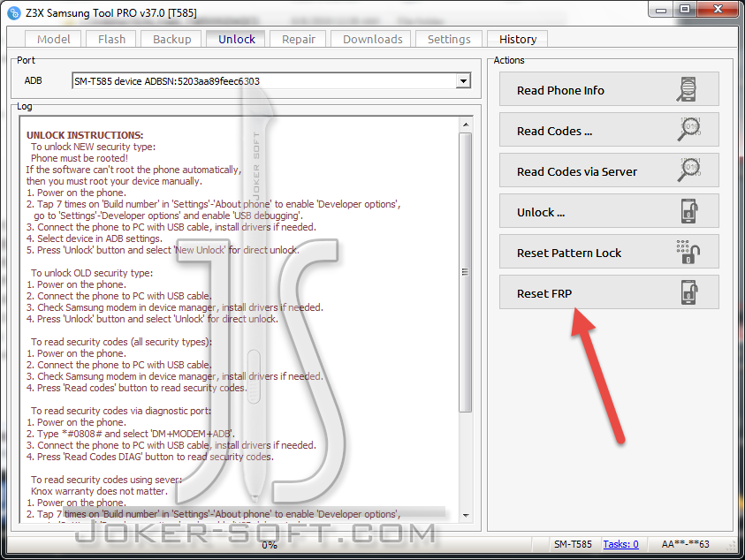Click the line mentioning *#0808# code
The height and width of the screenshot is (560, 745).
[130, 434]
